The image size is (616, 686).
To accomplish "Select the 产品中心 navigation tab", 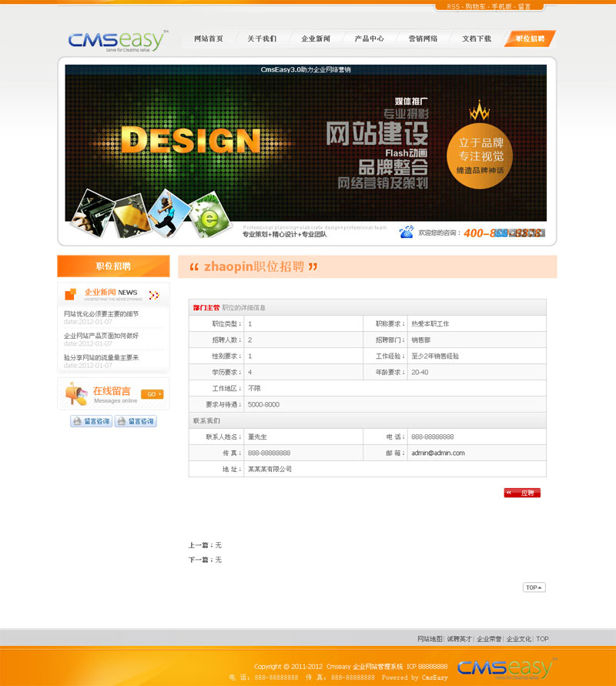I will pyautogui.click(x=369, y=38).
